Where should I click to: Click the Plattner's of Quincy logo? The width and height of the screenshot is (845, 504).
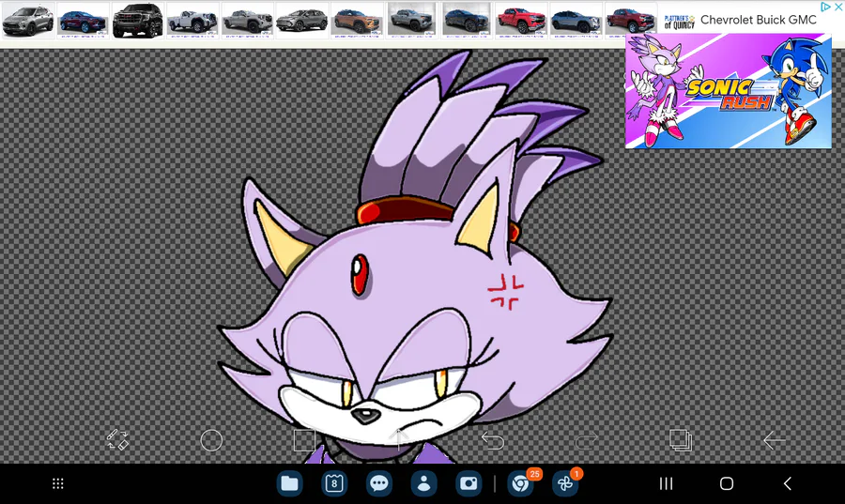coord(679,22)
